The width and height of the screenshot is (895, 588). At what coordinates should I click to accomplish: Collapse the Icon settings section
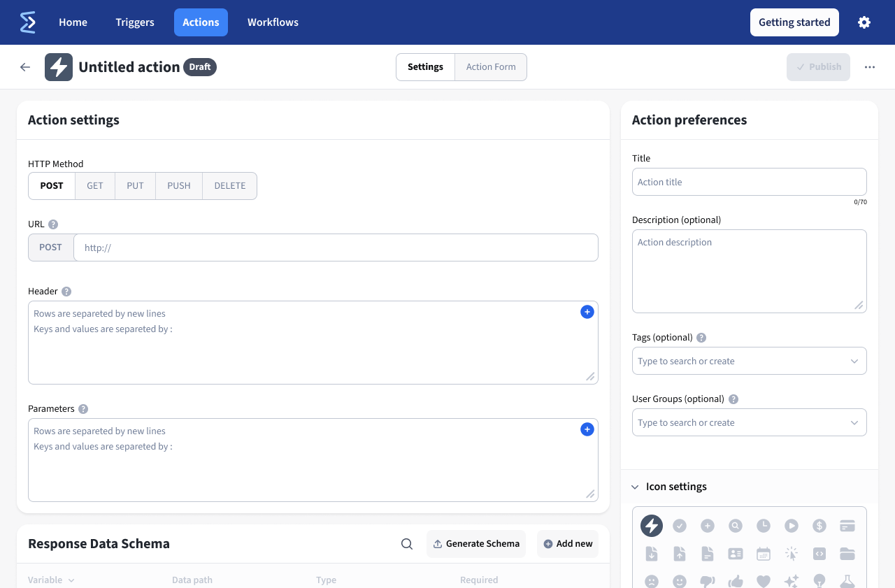click(x=635, y=487)
